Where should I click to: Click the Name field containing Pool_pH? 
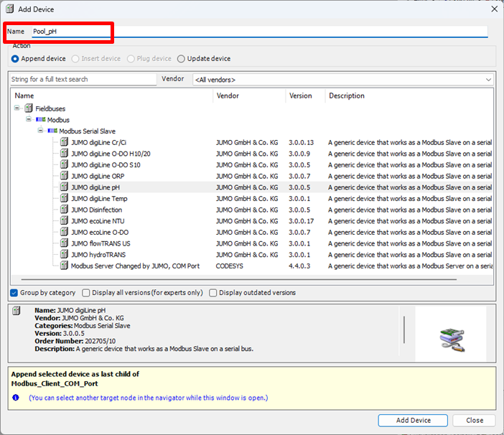260,32
